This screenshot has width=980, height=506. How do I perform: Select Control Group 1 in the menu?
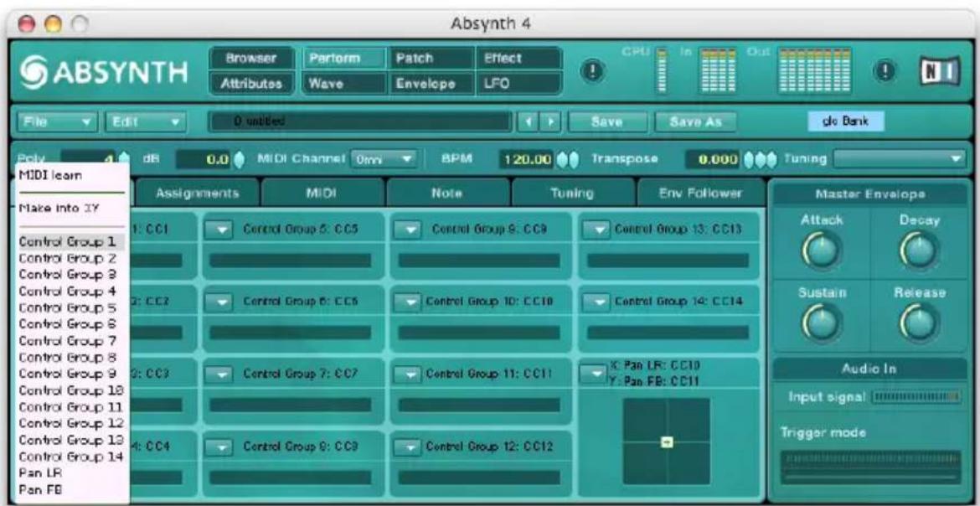[71, 240]
